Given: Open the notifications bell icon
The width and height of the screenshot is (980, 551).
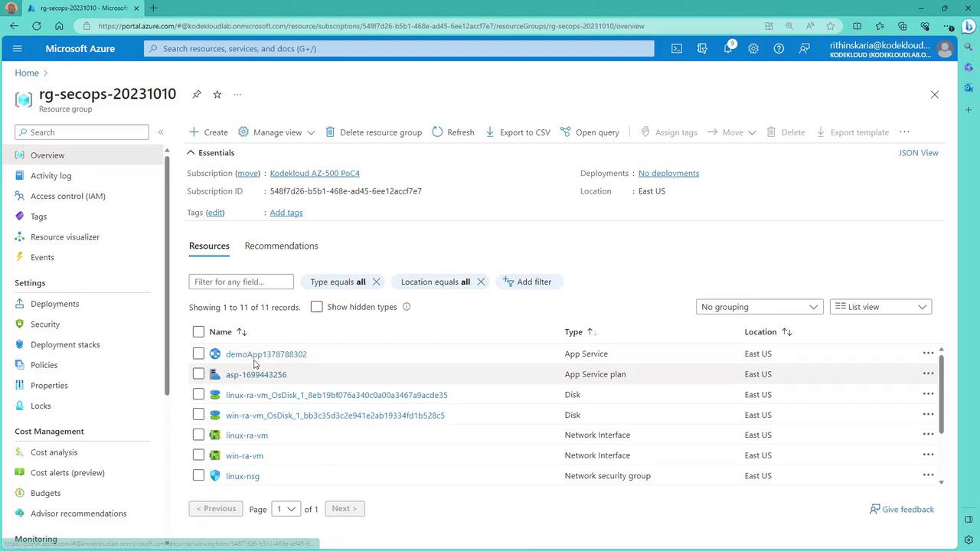Looking at the screenshot, I should click(728, 48).
